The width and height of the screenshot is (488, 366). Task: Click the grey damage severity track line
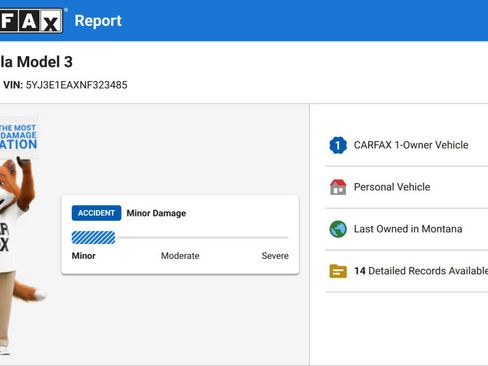(x=203, y=238)
